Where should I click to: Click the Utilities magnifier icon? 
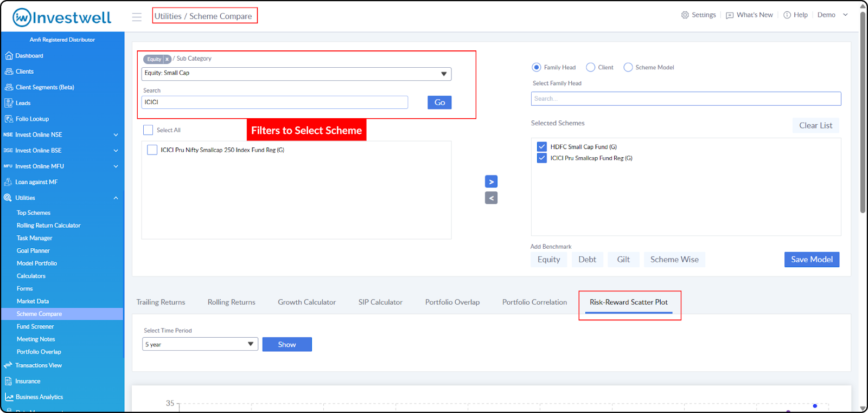point(8,198)
